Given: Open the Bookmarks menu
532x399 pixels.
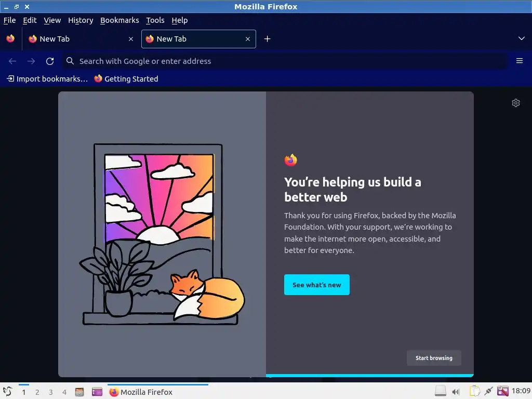Looking at the screenshot, I should tap(119, 20).
